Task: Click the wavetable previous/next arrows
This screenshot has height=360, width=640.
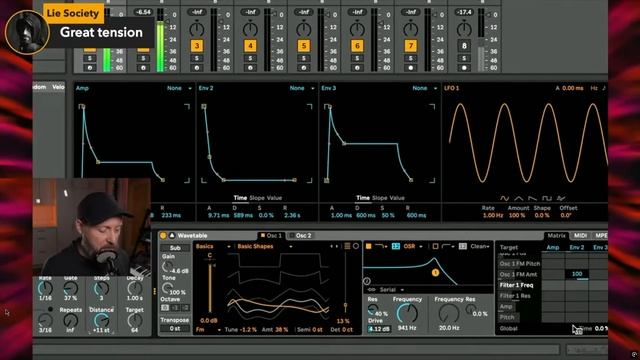Action: point(334,246)
